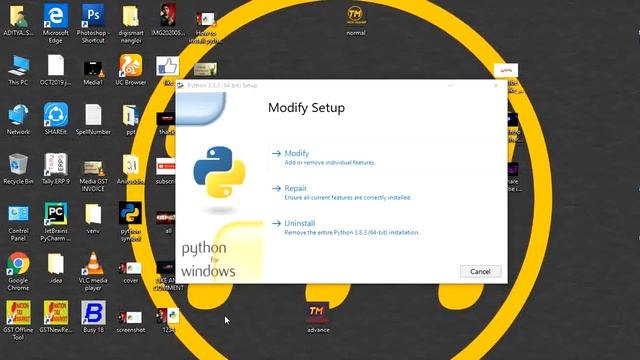
Task: Select the This PC desktop icon
Action: coord(18,70)
